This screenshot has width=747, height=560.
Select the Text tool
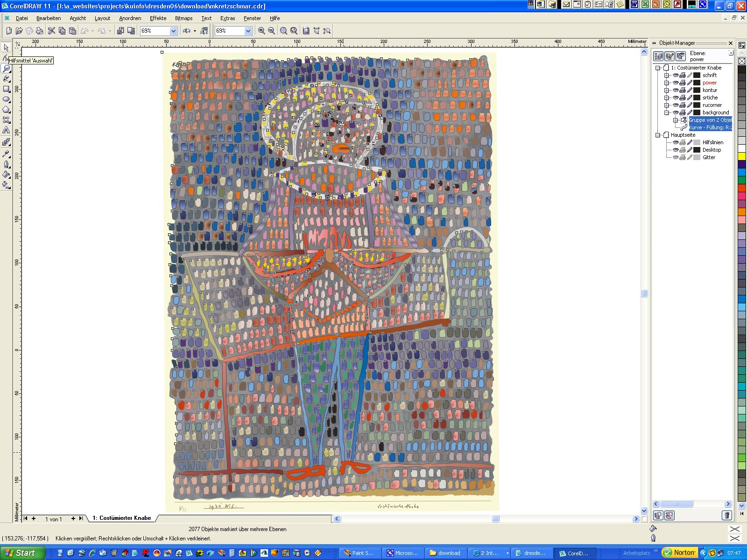6,130
